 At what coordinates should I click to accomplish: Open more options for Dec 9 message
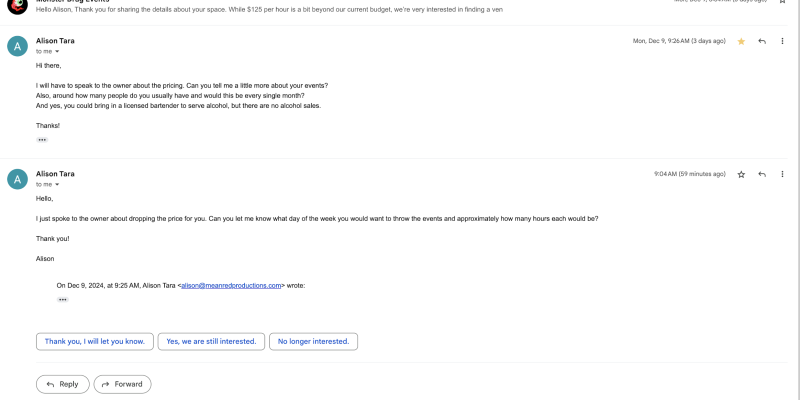[783, 41]
